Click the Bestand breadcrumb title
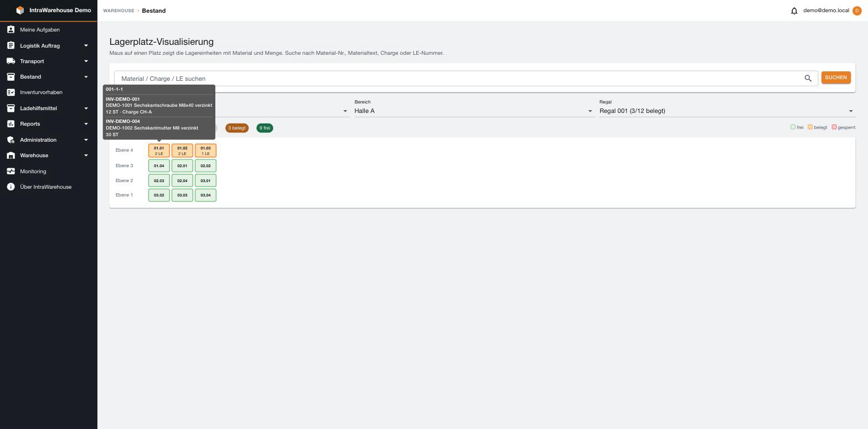 pos(154,11)
